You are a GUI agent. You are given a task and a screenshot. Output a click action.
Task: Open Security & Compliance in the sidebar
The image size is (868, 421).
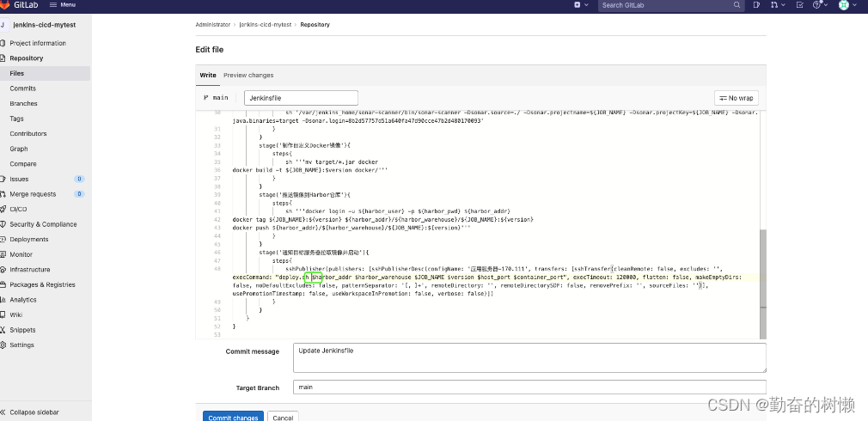[43, 224]
